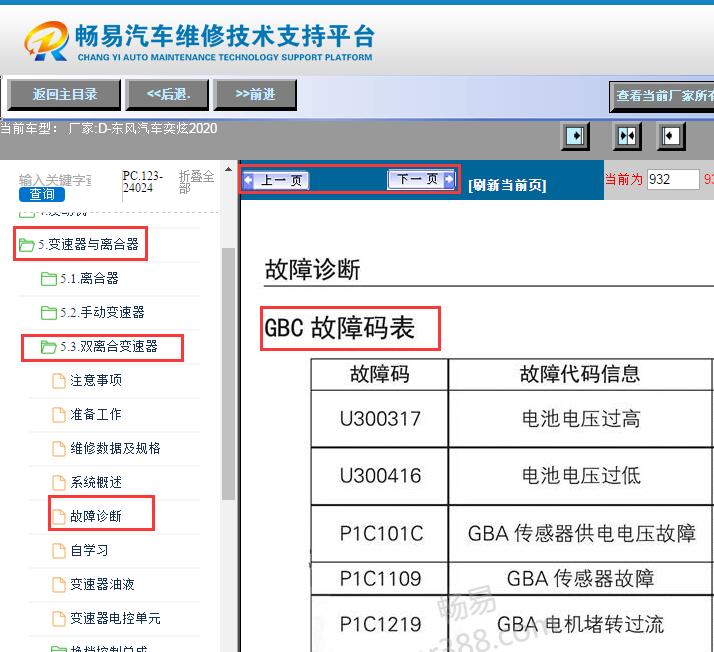Click page icon beside 系统概述

[x=59, y=483]
